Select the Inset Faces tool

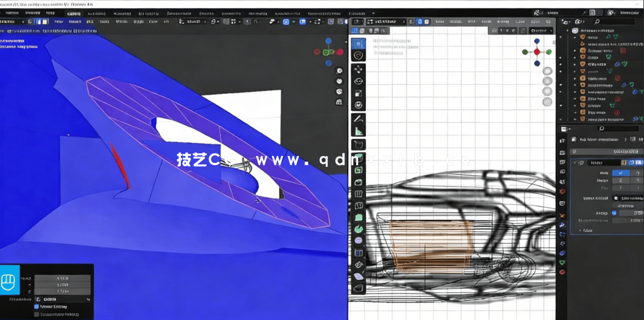pyautogui.click(x=358, y=170)
